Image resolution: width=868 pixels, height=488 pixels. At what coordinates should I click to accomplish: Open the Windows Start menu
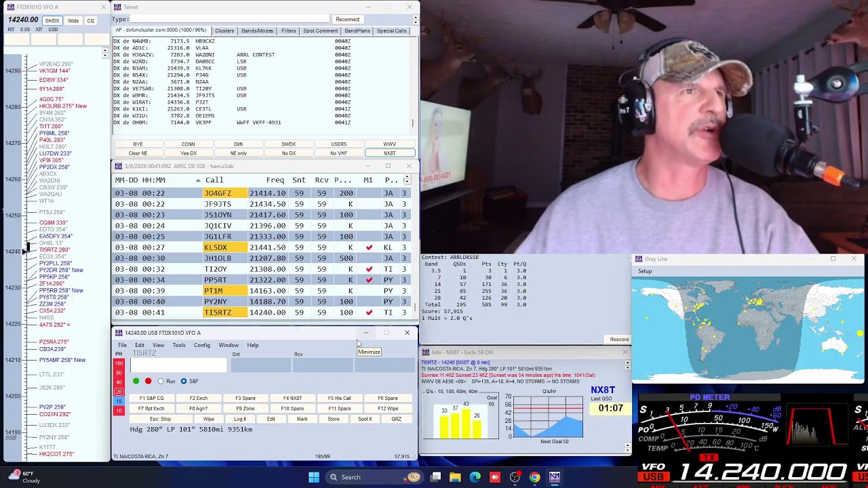(x=313, y=477)
